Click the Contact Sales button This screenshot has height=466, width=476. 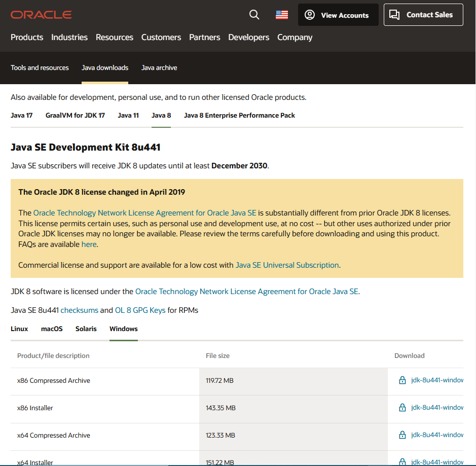pyautogui.click(x=423, y=15)
